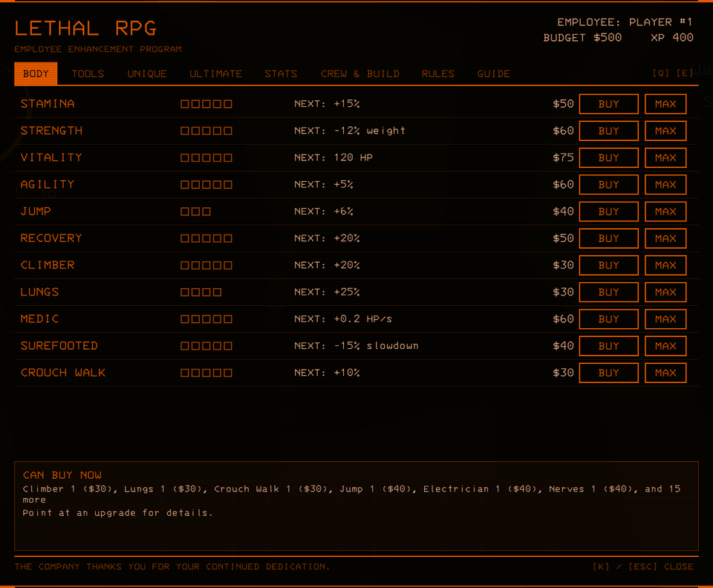This screenshot has height=588, width=713.
Task: Max out Crouch Walk
Action: pos(665,373)
